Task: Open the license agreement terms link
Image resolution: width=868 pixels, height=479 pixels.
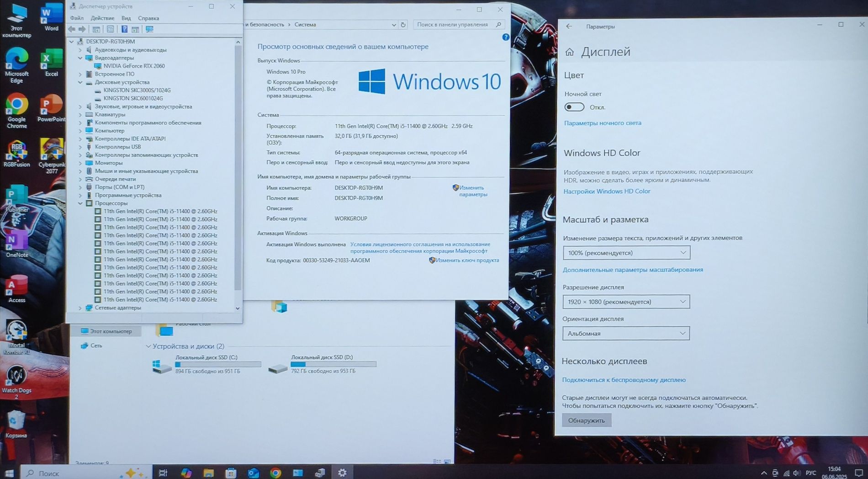Action: tap(420, 248)
